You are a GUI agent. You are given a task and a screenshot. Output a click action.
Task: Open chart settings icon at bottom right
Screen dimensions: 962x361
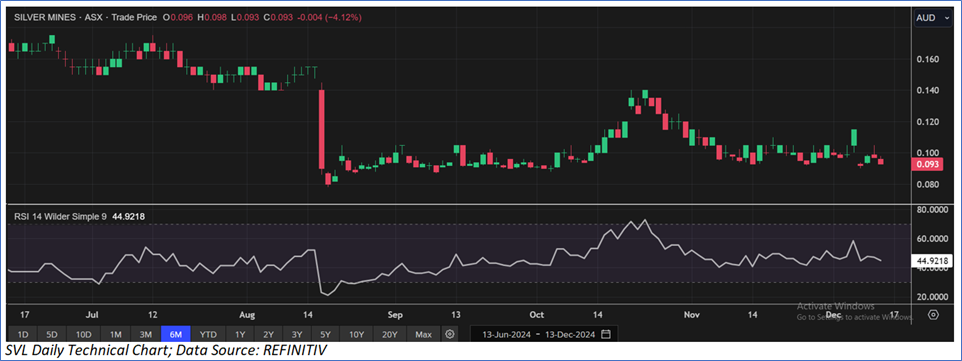[x=934, y=315]
